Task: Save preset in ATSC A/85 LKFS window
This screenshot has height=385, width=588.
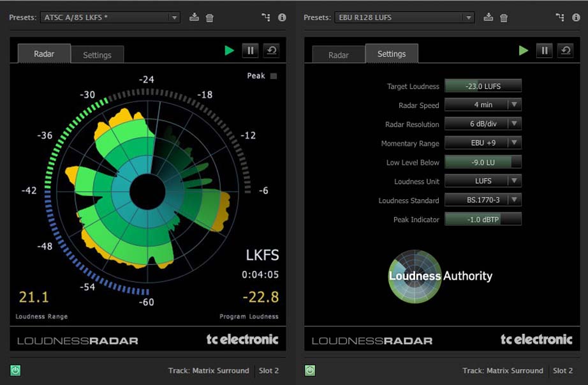Action: click(194, 17)
